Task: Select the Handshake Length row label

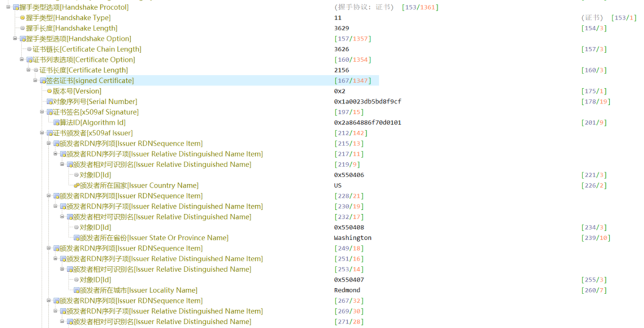Action: click(x=72, y=28)
